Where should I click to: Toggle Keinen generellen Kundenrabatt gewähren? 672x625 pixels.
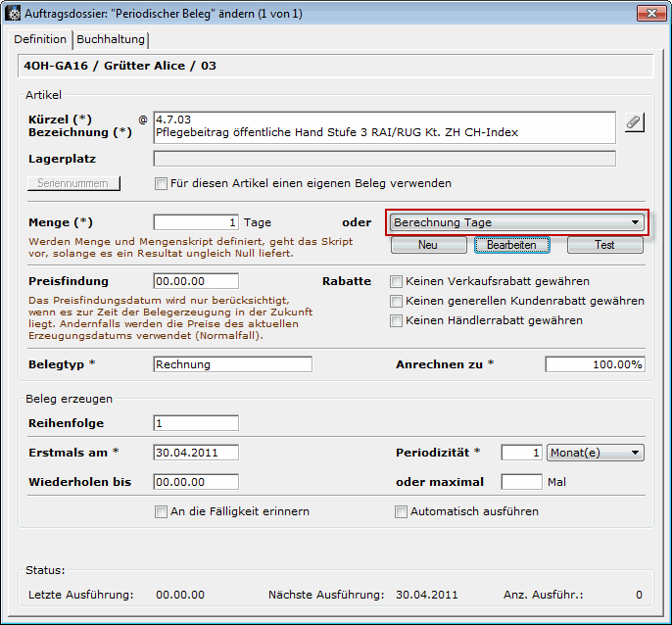coord(397,301)
